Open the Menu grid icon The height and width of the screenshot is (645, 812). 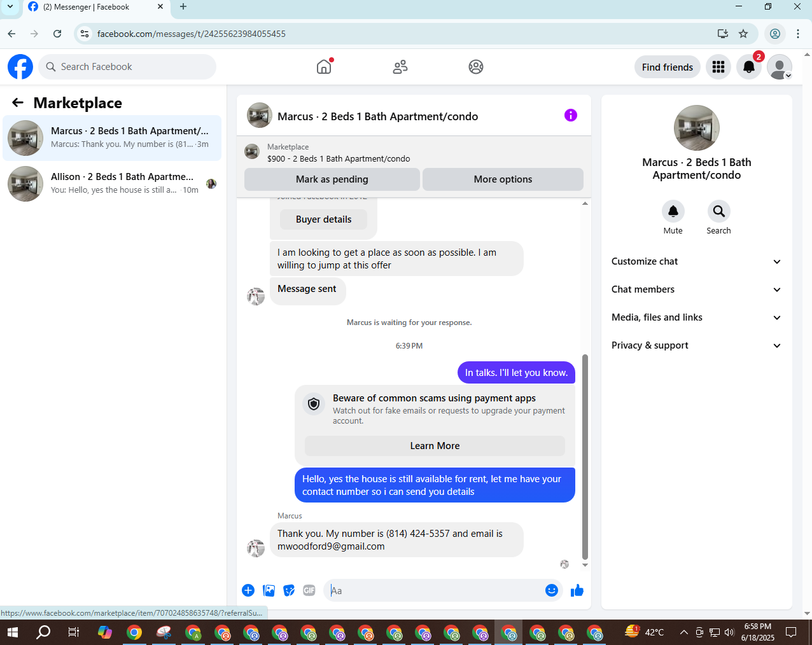coord(718,67)
